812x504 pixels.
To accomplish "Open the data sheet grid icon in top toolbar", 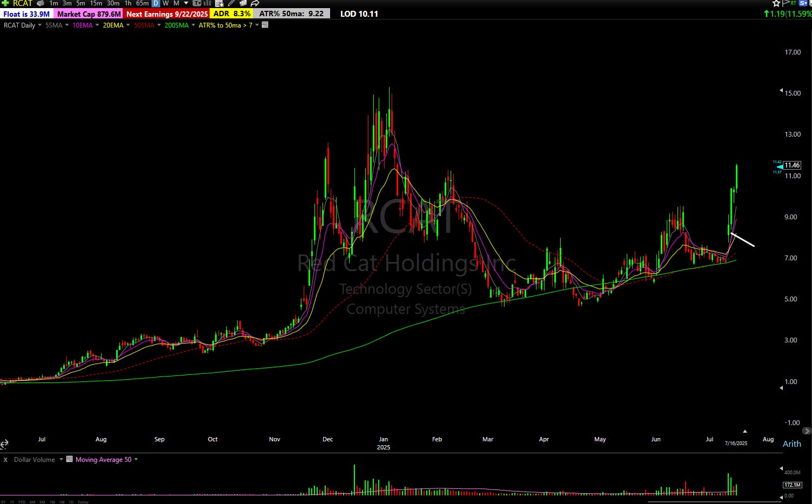I will (219, 3).
